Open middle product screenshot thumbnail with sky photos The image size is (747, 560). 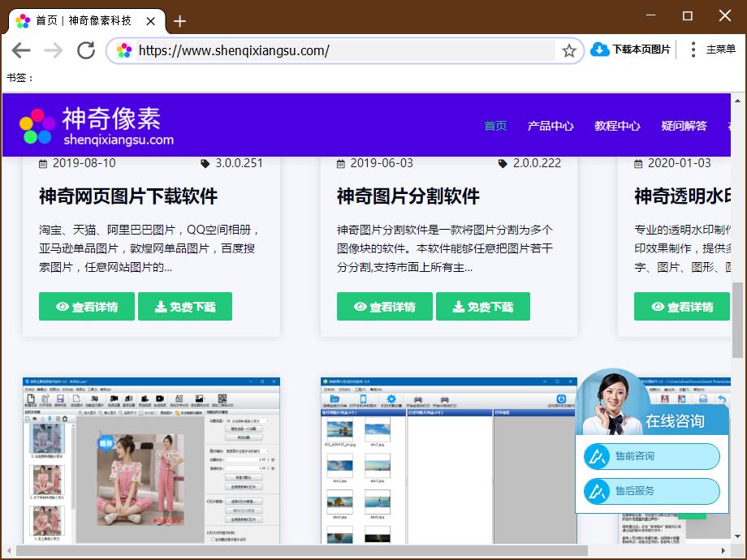point(448,460)
